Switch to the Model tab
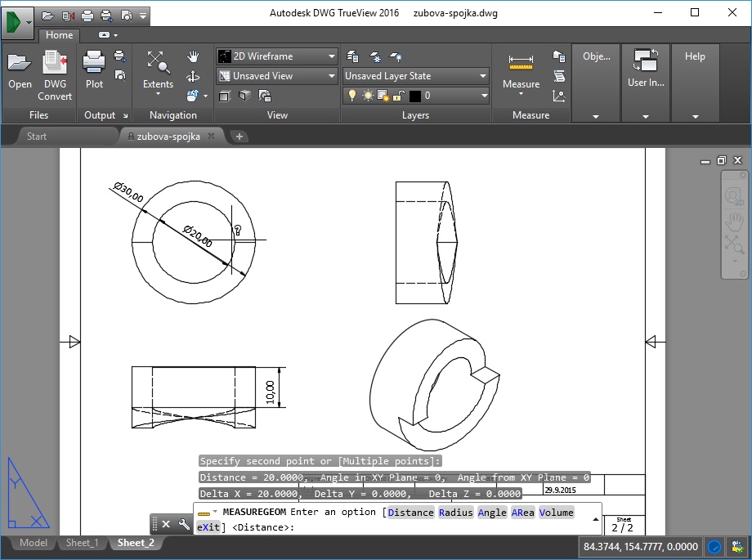 tap(34, 543)
